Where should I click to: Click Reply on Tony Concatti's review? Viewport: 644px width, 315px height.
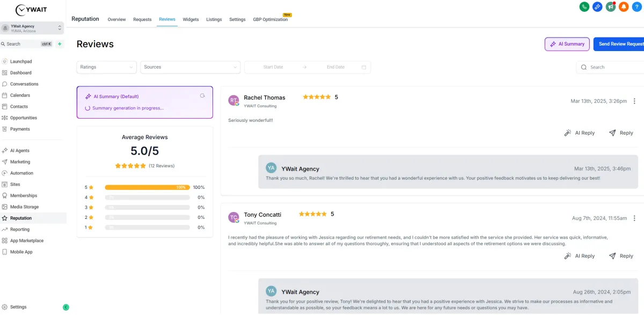click(621, 256)
